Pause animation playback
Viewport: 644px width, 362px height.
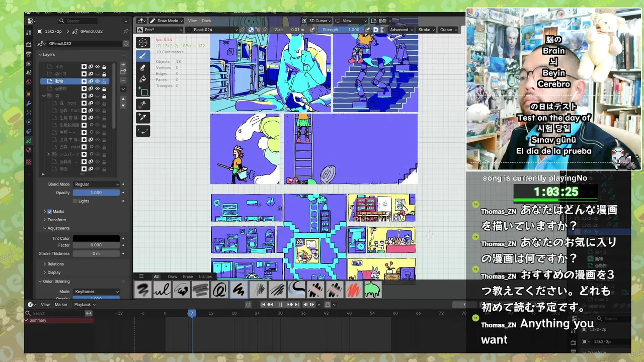(x=280, y=305)
